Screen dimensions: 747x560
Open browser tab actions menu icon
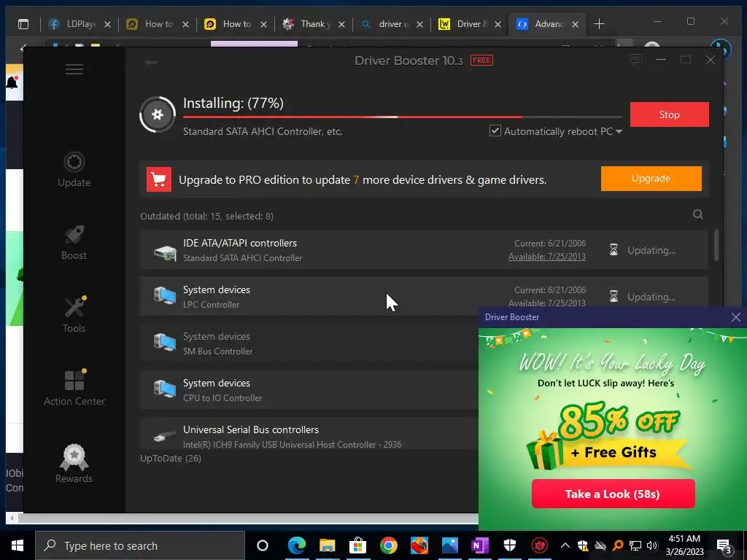[23, 24]
